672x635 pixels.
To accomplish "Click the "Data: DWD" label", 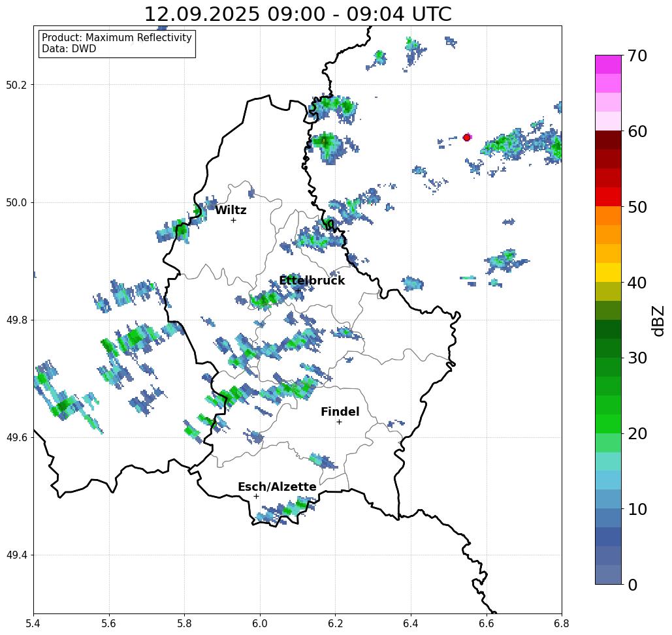I will point(69,49).
